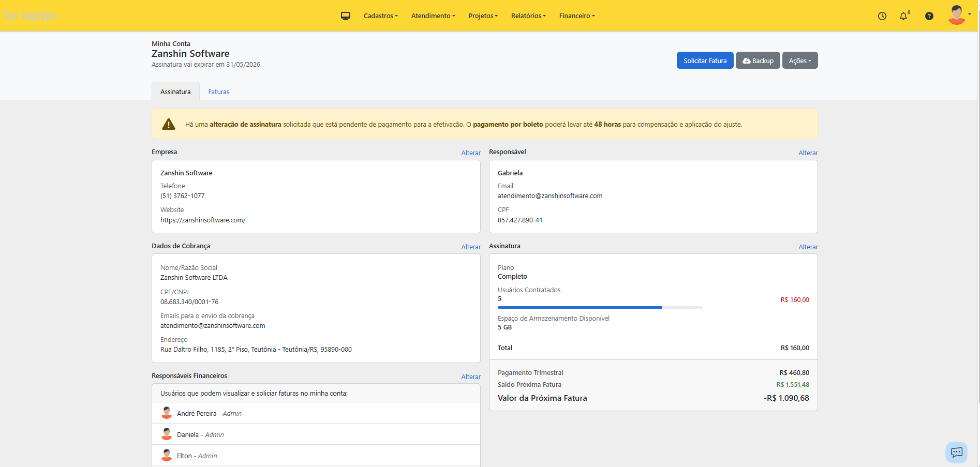Screen dimensions: 980x467
Task: Click André Pereira's avatar icon
Action: (x=167, y=413)
